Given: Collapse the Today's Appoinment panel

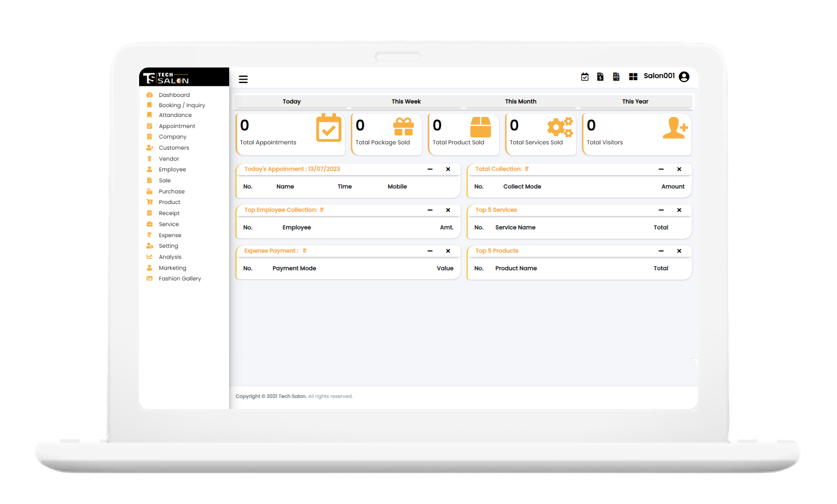Looking at the screenshot, I should pyautogui.click(x=430, y=169).
